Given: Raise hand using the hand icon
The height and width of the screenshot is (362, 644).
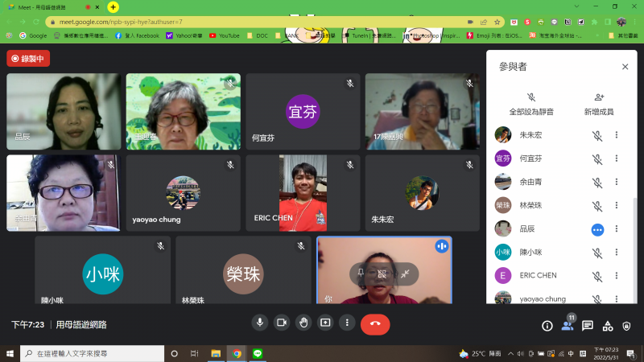Looking at the screenshot, I should [303, 323].
